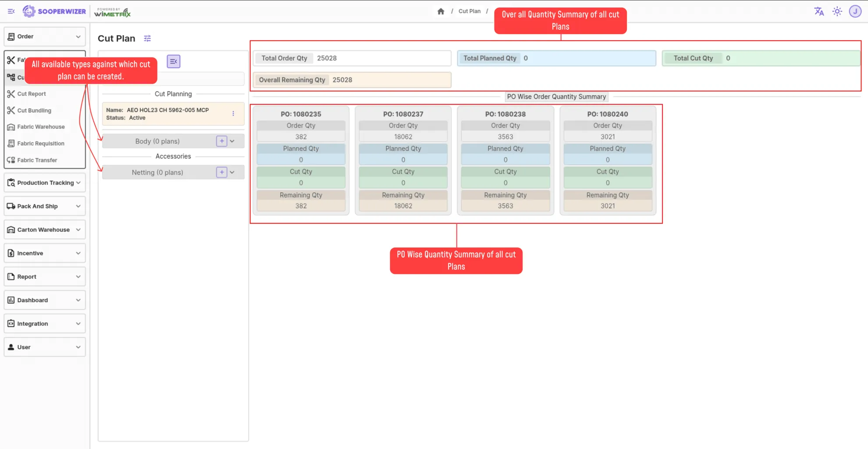Add a new Netting cut plan
Image resolution: width=868 pixels, height=449 pixels.
tap(222, 172)
